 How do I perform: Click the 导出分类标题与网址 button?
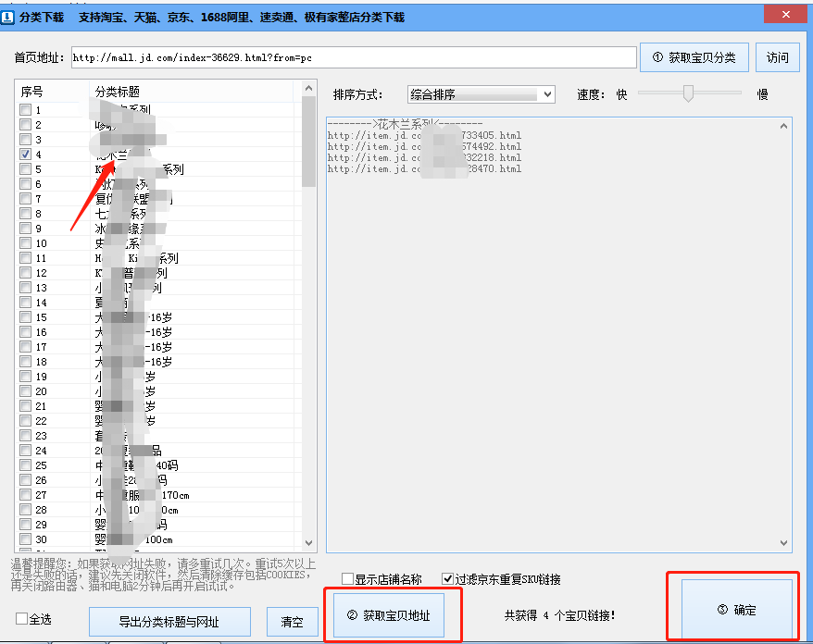(x=169, y=622)
